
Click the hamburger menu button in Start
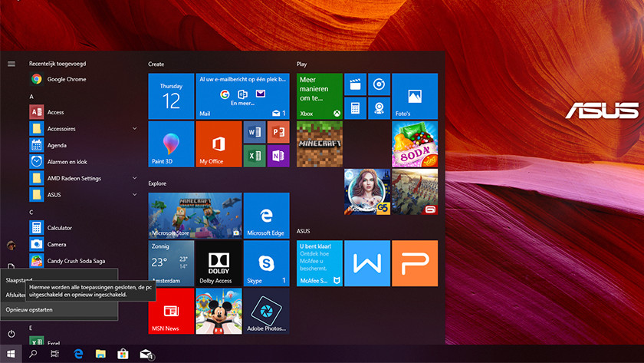[x=11, y=64]
